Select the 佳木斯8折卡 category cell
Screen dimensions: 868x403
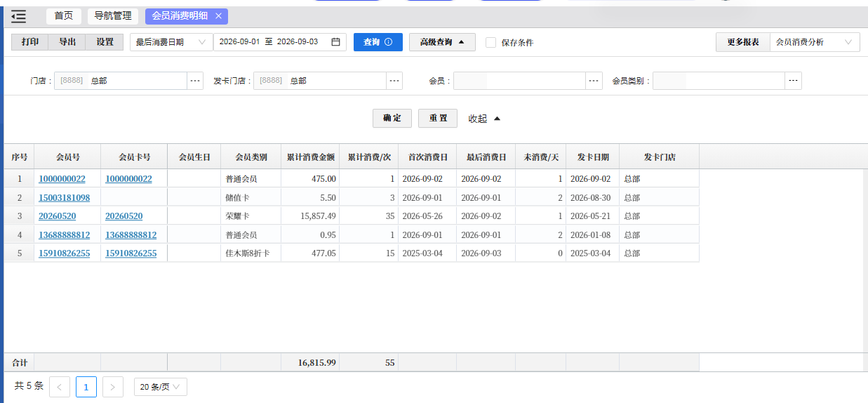click(x=251, y=253)
